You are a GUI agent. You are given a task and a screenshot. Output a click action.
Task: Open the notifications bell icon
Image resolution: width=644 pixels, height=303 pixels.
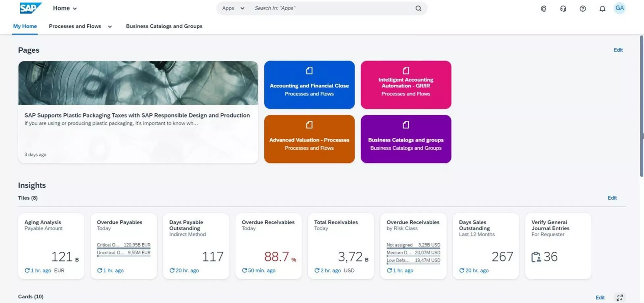coord(602,8)
